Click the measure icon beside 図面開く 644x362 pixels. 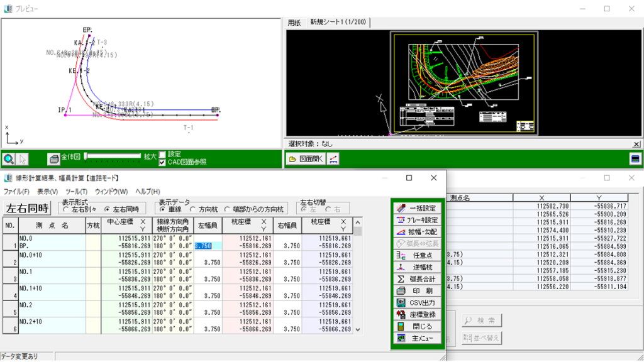point(334,159)
